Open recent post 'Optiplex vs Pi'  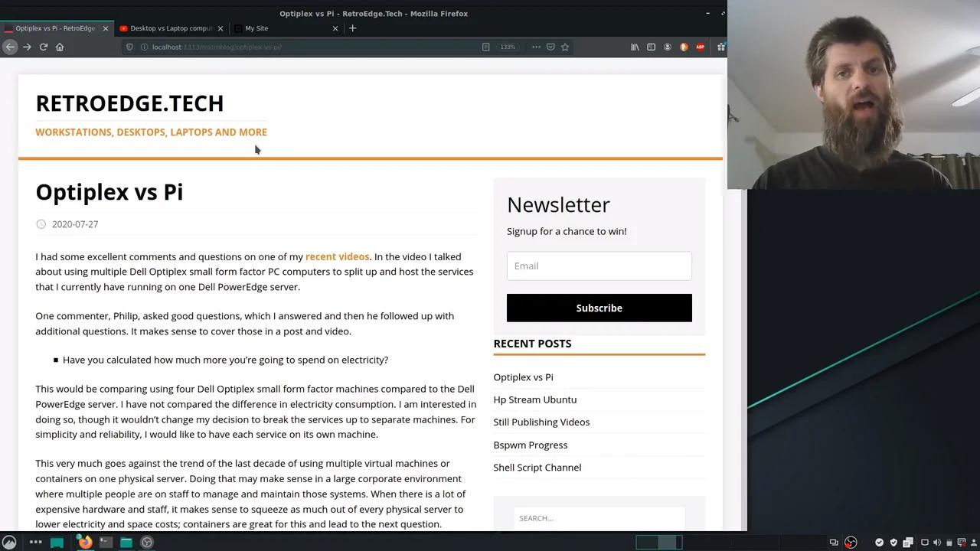pyautogui.click(x=523, y=377)
